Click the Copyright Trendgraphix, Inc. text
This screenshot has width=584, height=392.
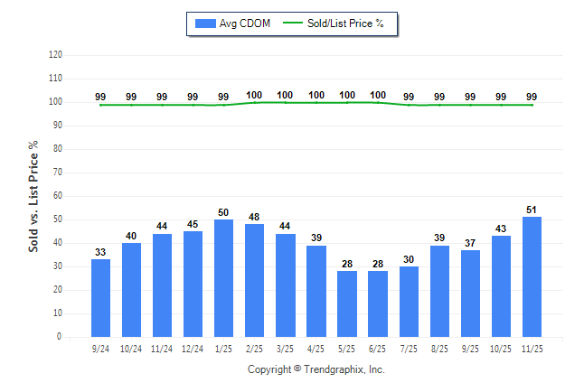316,369
